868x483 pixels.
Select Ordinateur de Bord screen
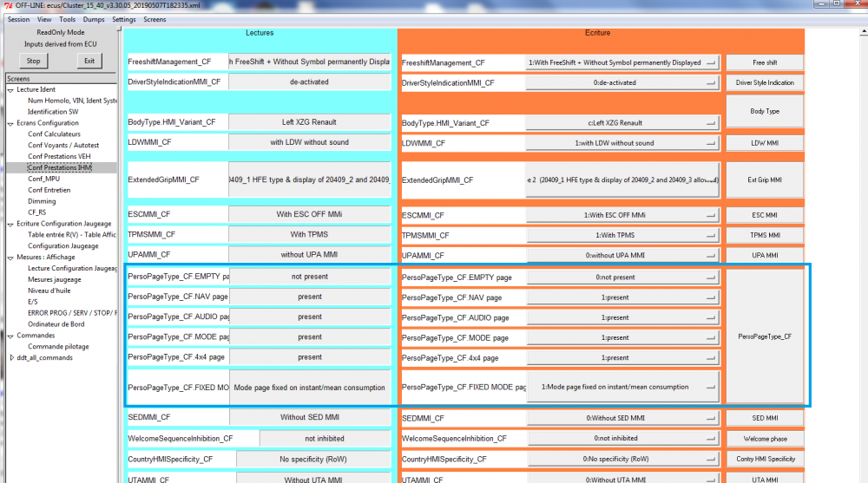tap(56, 324)
